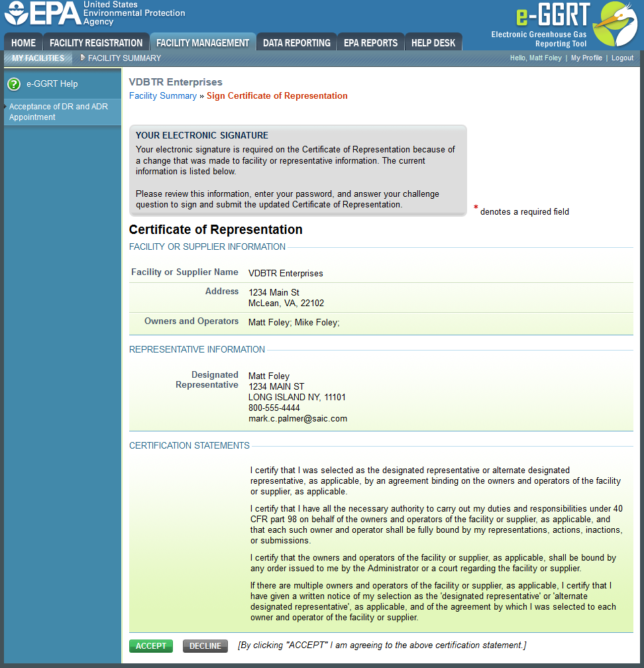Image resolution: width=644 pixels, height=668 pixels.
Task: Click the address line '1234 Main St'
Action: pyautogui.click(x=274, y=293)
